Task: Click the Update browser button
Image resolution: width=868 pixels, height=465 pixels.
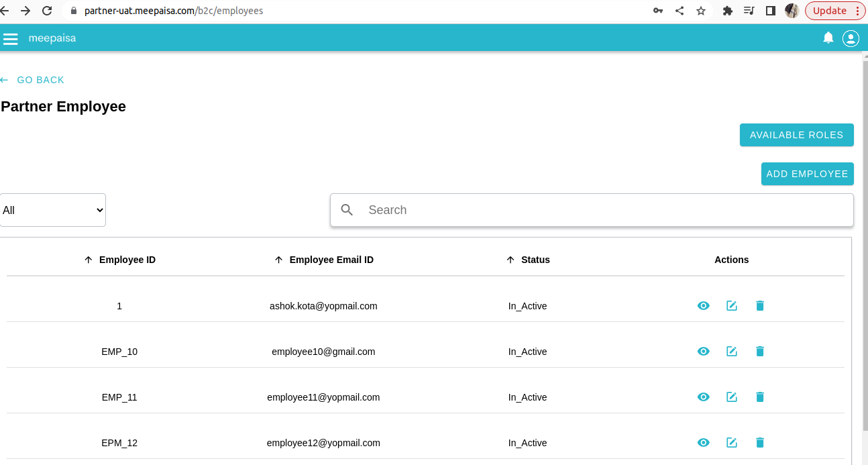Action: [x=836, y=11]
